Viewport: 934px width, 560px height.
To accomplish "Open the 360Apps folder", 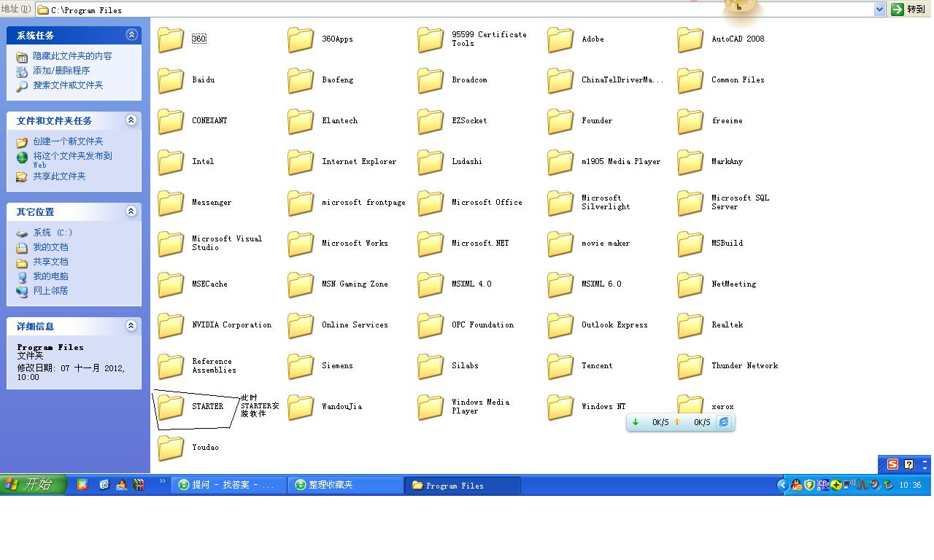I will click(320, 39).
